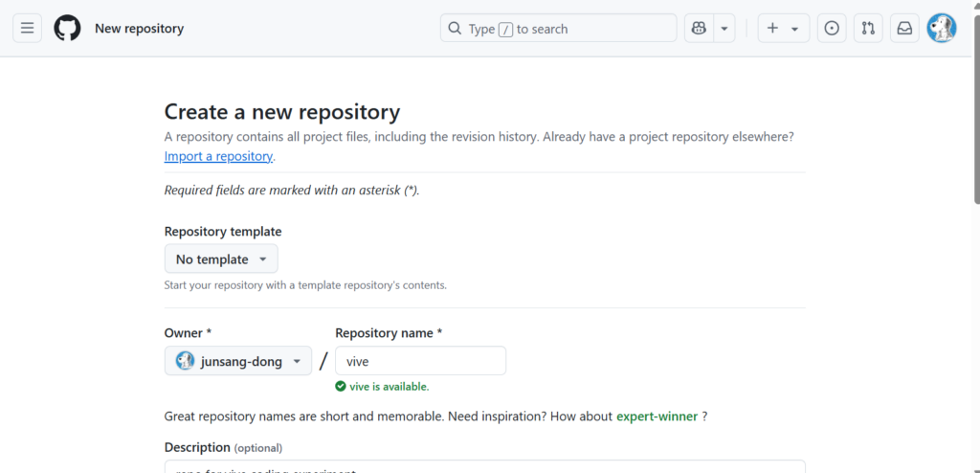Go to GitHub home via Octocat logo

(x=67, y=29)
